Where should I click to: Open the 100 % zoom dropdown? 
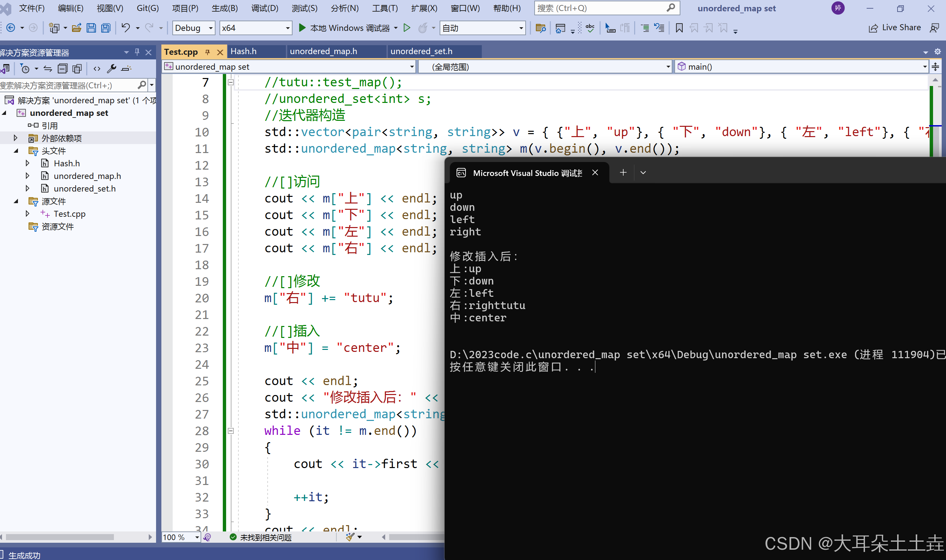tap(181, 537)
